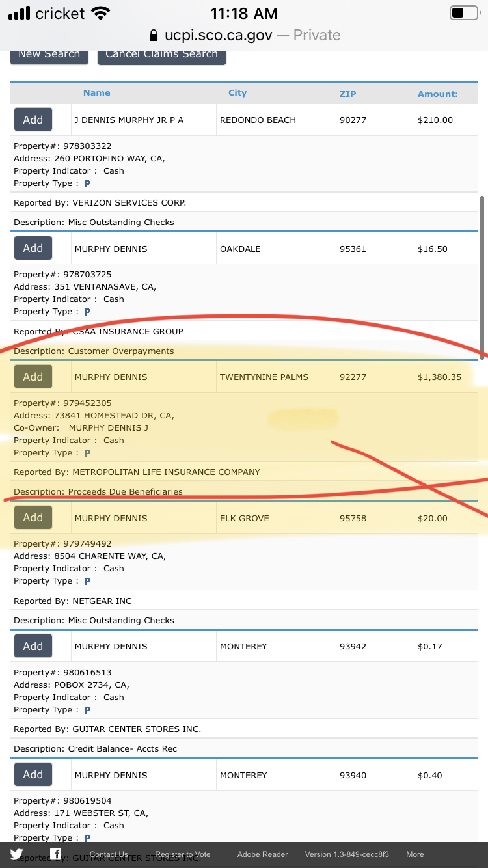
Task: Open the More footer link
Action: pos(414,854)
